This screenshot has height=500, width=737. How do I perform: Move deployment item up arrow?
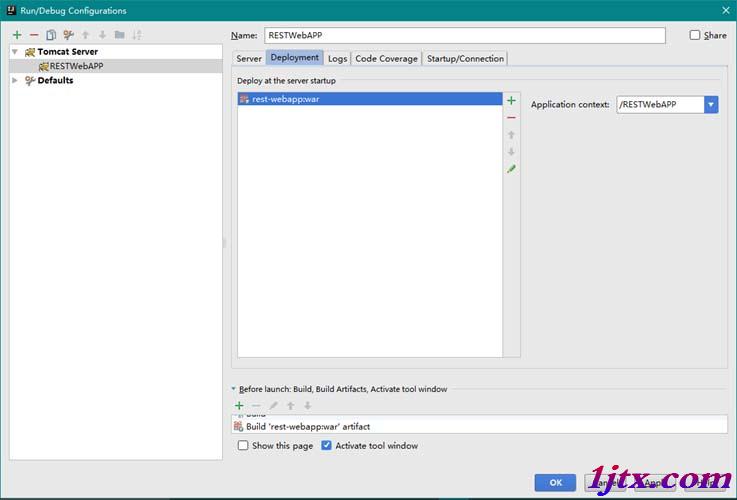(x=511, y=135)
